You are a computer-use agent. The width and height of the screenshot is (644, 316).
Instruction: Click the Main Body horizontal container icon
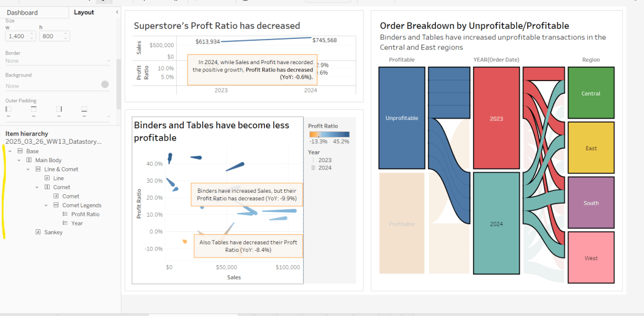coord(29,160)
